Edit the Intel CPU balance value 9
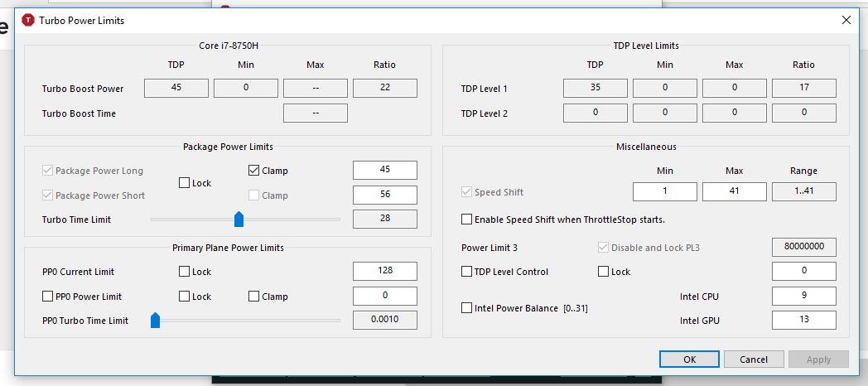The height and width of the screenshot is (386, 868). coord(803,296)
